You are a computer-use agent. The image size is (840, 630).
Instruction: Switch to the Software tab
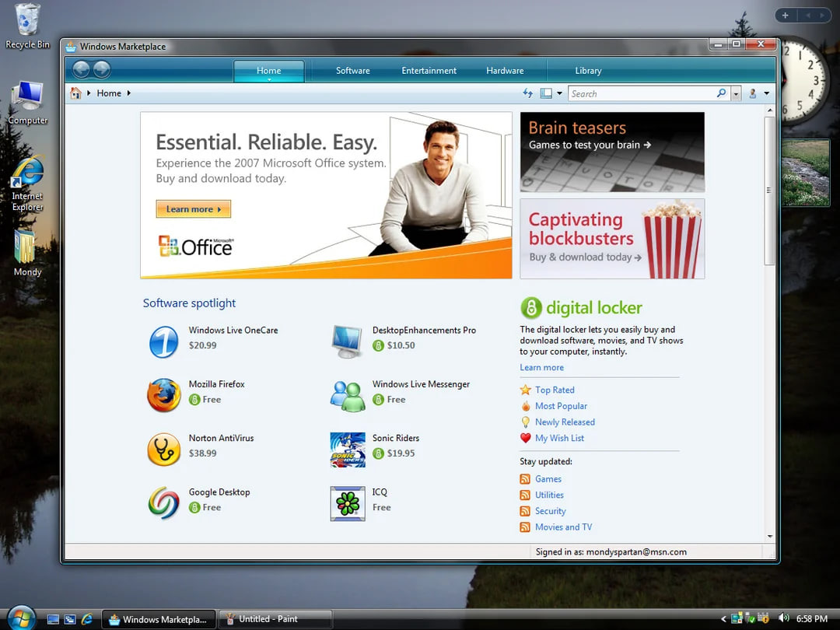click(353, 71)
